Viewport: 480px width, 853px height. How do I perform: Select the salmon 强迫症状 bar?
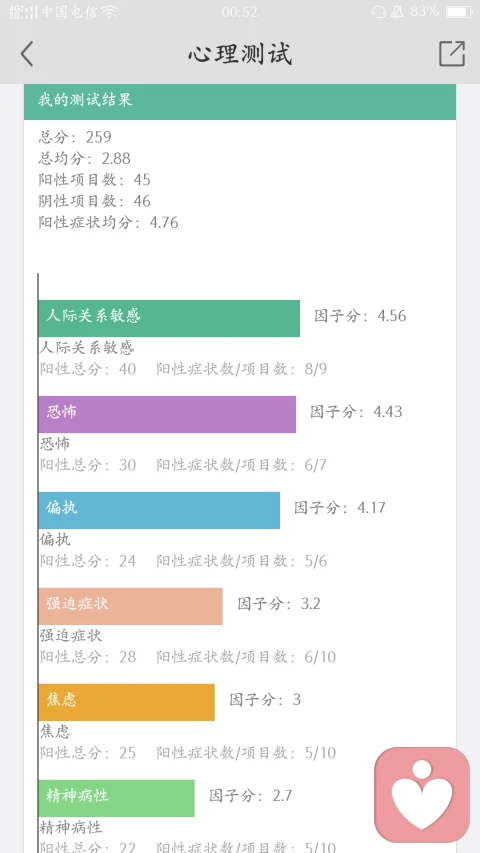(x=130, y=606)
